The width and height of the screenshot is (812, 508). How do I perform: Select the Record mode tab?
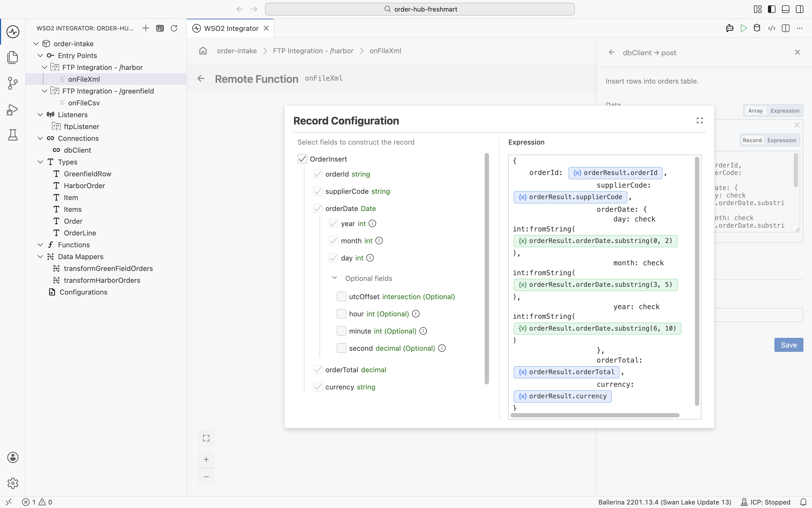click(x=752, y=140)
